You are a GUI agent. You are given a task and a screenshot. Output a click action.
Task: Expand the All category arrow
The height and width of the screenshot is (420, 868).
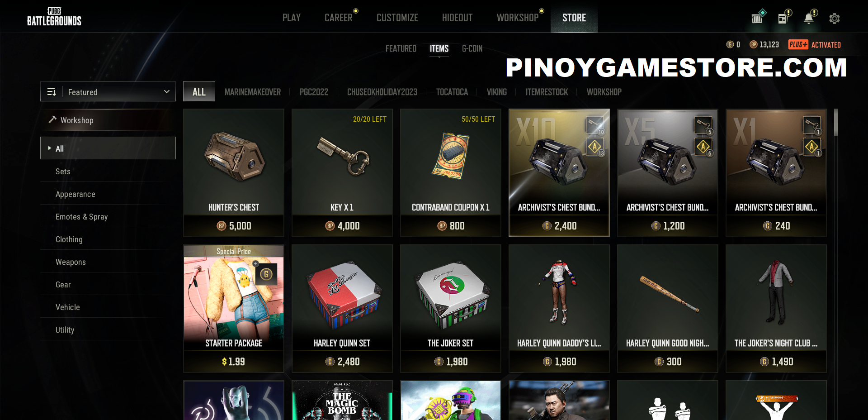pyautogui.click(x=49, y=148)
